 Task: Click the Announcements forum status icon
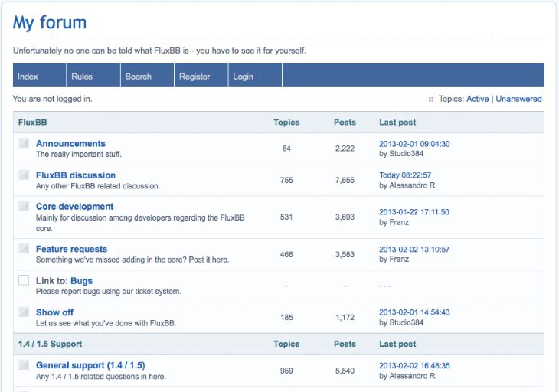point(24,143)
